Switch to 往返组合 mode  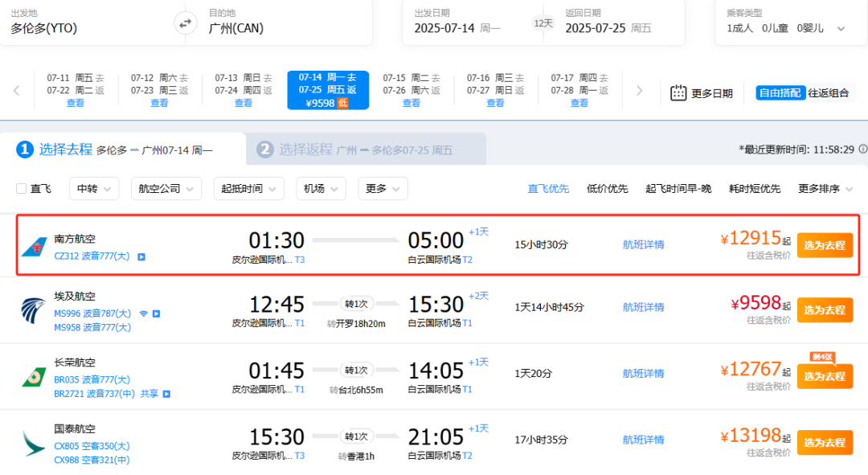pyautogui.click(x=828, y=93)
